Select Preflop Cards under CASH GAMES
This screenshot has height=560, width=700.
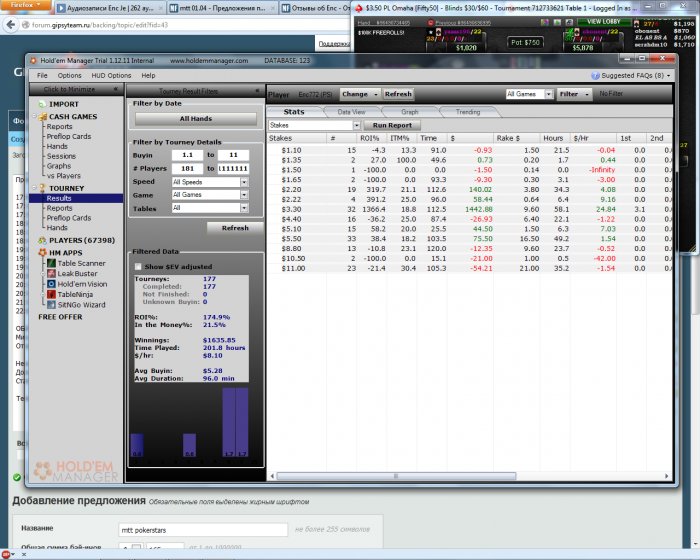(69, 137)
